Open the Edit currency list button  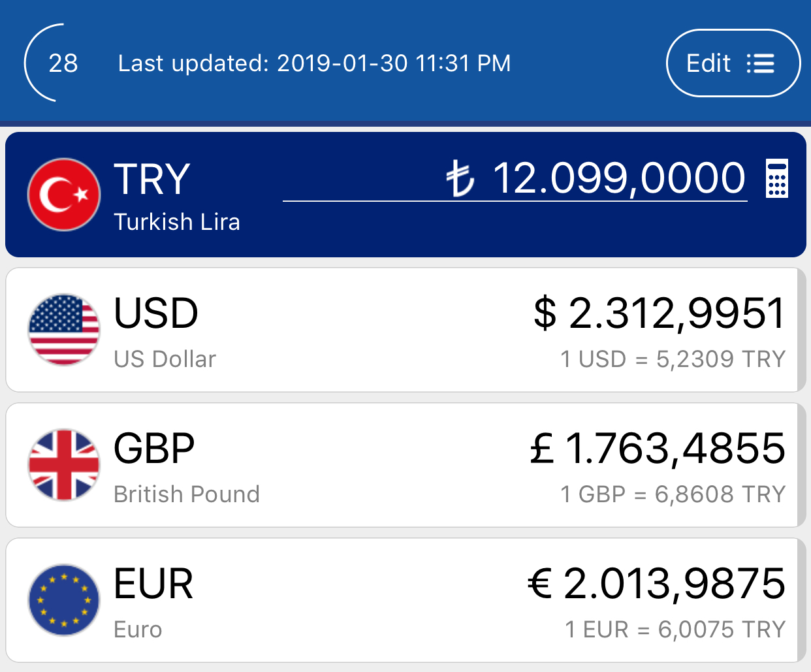pyautogui.click(x=733, y=63)
